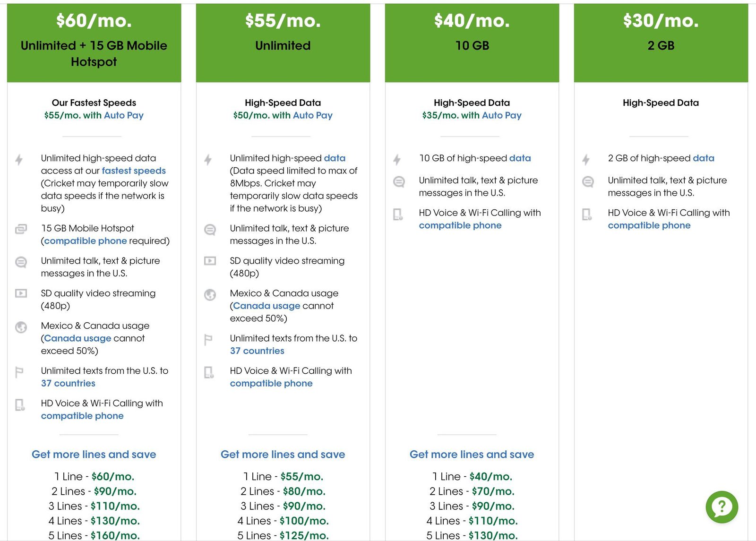Viewport: 756px width, 541px height.
Task: Open Canada usage link in $60/mo. plan
Action: click(77, 338)
